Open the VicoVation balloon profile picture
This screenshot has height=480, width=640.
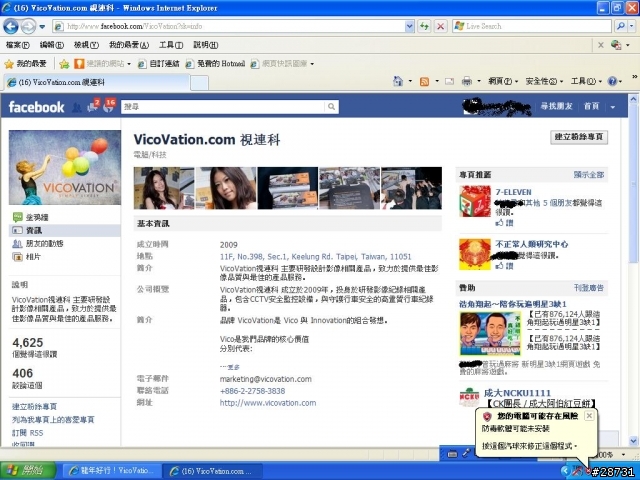coord(65,167)
